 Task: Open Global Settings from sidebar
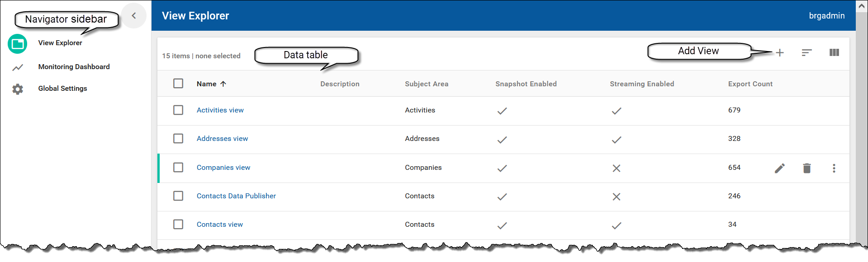click(62, 89)
